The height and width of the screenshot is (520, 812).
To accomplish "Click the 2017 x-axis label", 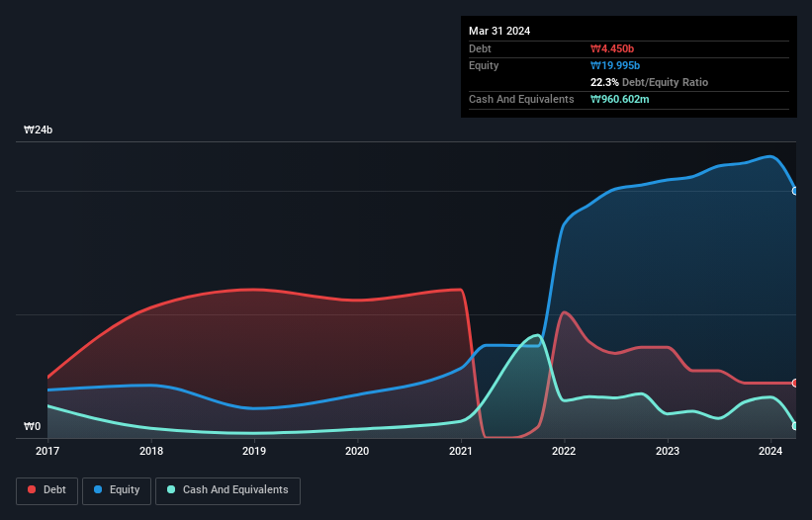I will tap(47, 451).
